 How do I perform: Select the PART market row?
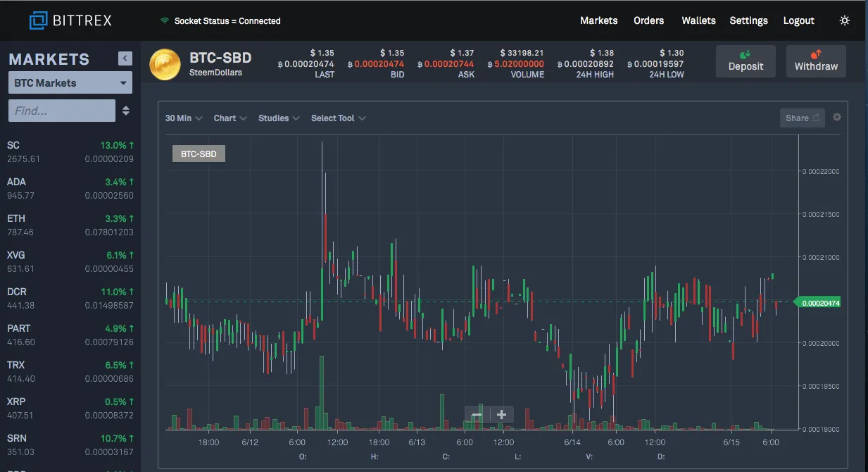coord(70,335)
